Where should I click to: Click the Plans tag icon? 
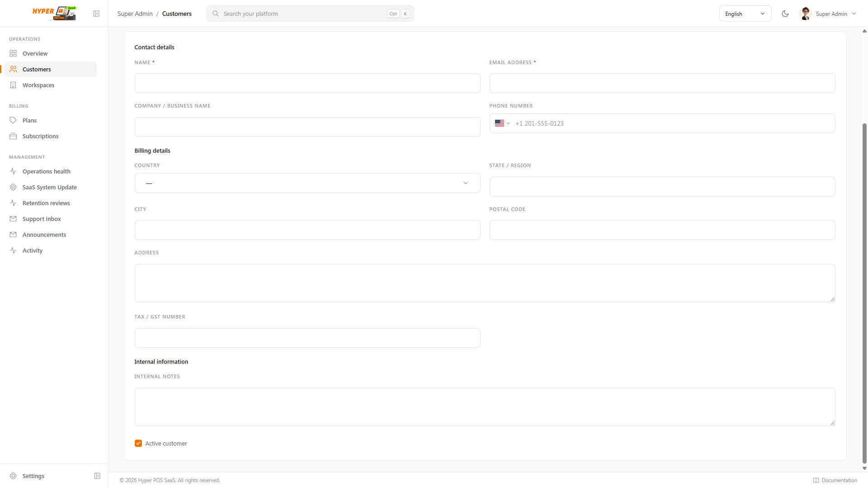tap(13, 120)
